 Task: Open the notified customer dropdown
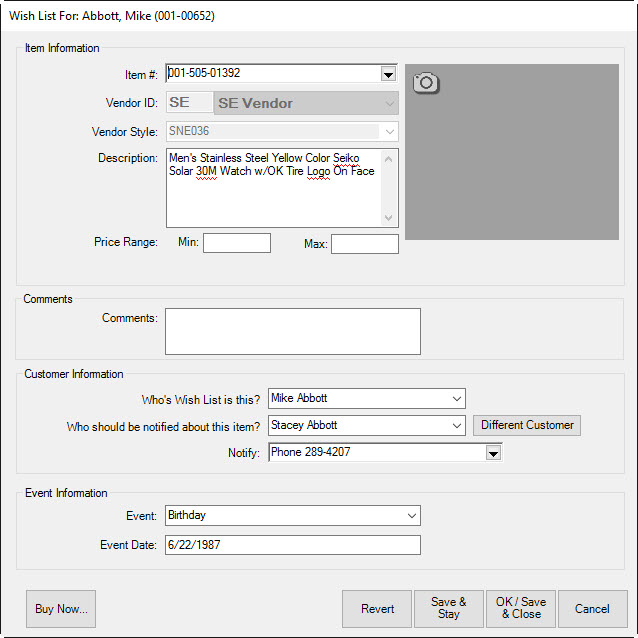(x=456, y=426)
